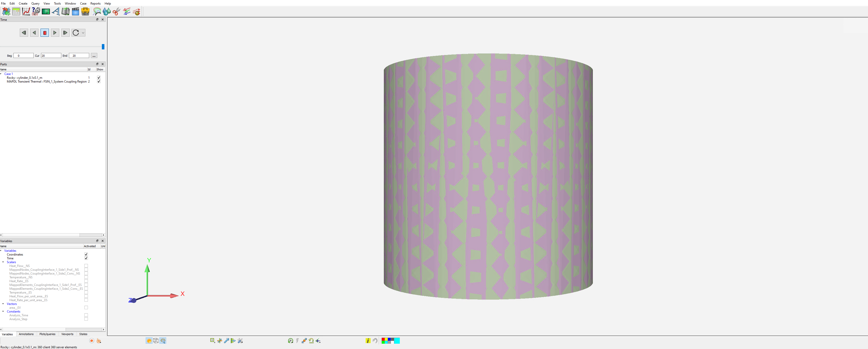
Task: Toggle Show for MAPDL Transient Thermal part
Action: click(x=99, y=82)
